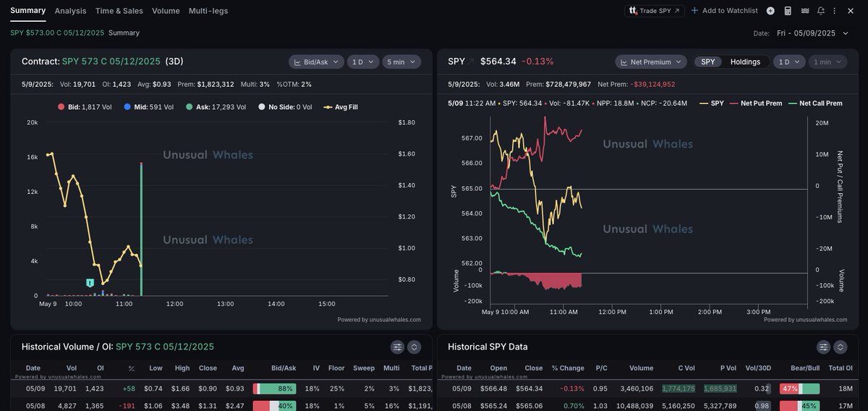Click the SPY price $564.34 header
The height and width of the screenshot is (411, 868).
tap(498, 62)
